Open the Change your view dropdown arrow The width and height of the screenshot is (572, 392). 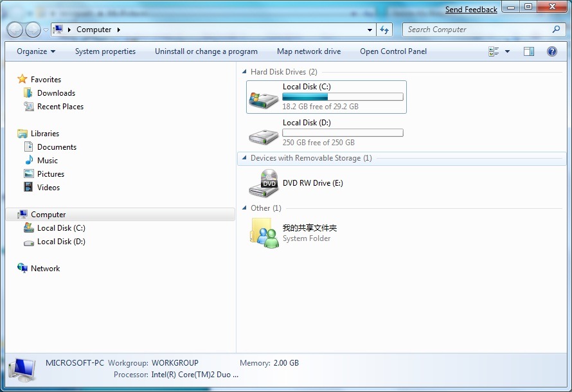(506, 51)
